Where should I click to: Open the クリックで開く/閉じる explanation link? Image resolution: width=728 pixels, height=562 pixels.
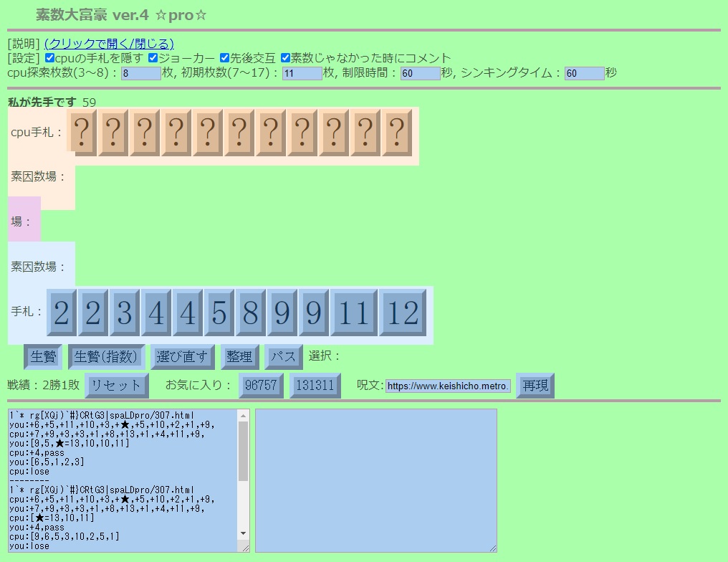[x=109, y=44]
